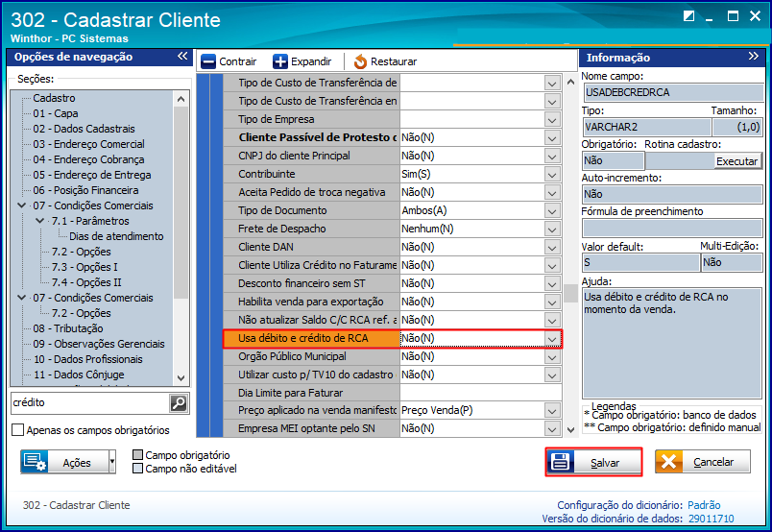Open CNPJ do cliente Principal dropdown
The image size is (772, 532).
(552, 157)
